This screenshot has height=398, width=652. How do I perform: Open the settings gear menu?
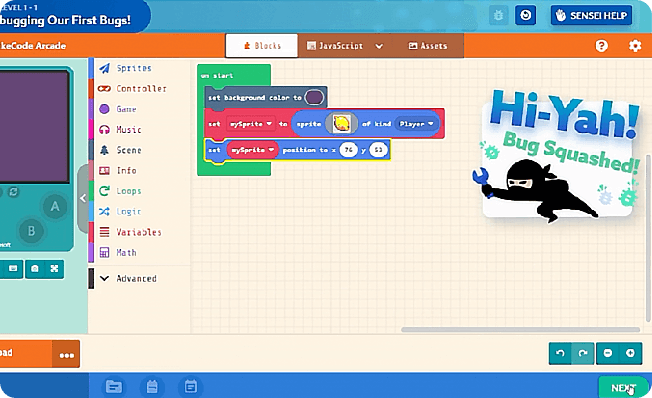(635, 46)
